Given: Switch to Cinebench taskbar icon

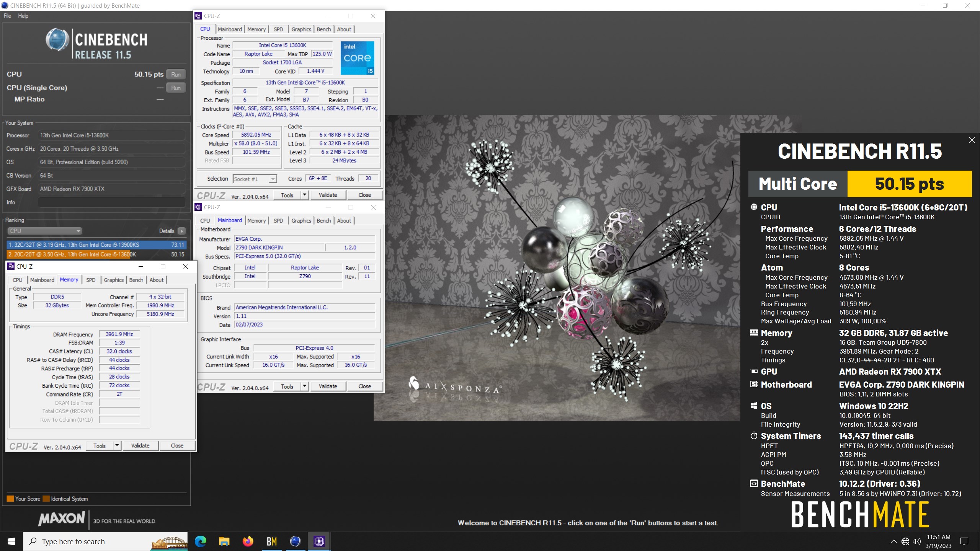Looking at the screenshot, I should (x=295, y=541).
